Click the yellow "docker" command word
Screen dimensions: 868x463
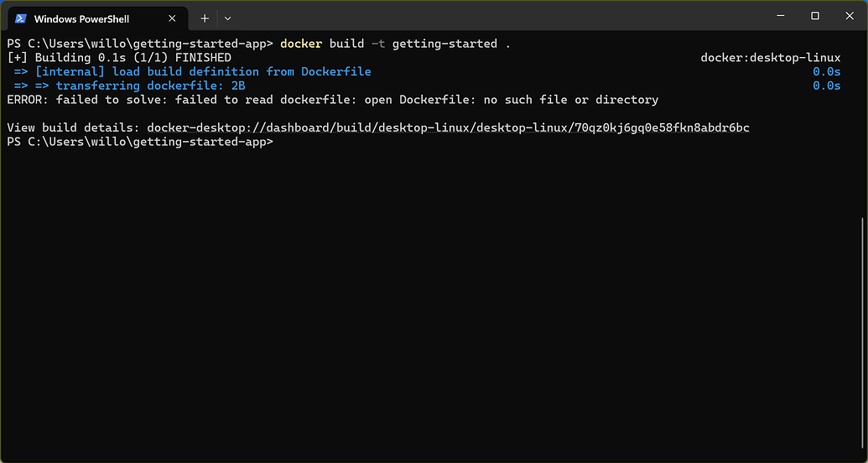pos(300,44)
